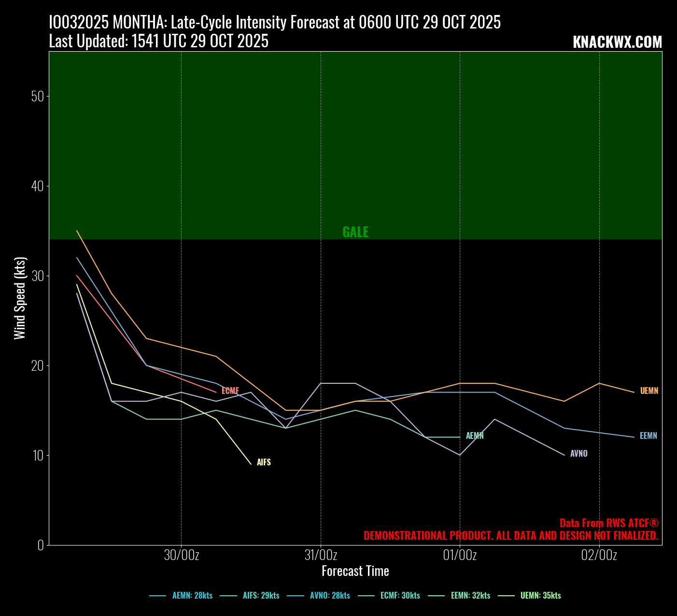Click the 30/00z forecast time tick
677x616 pixels.
click(182, 555)
